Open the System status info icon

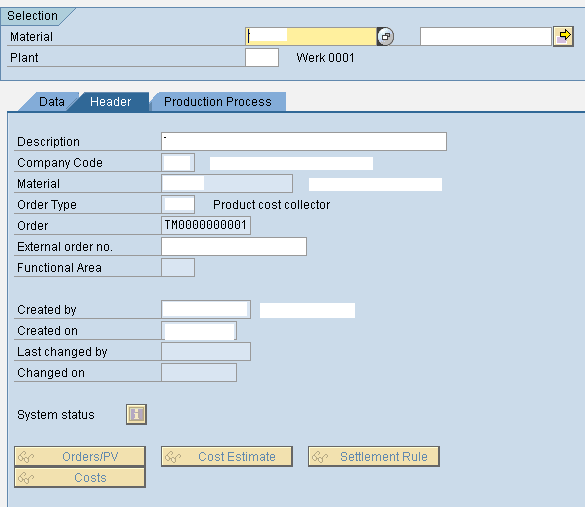(x=136, y=414)
